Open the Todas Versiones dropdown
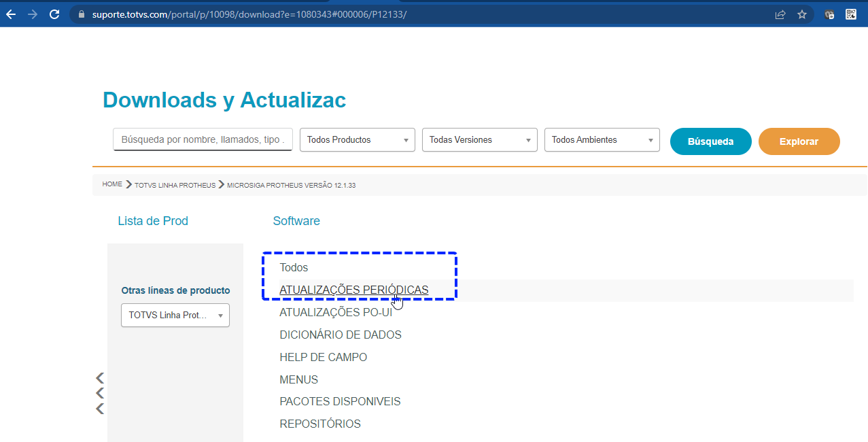 [480, 139]
